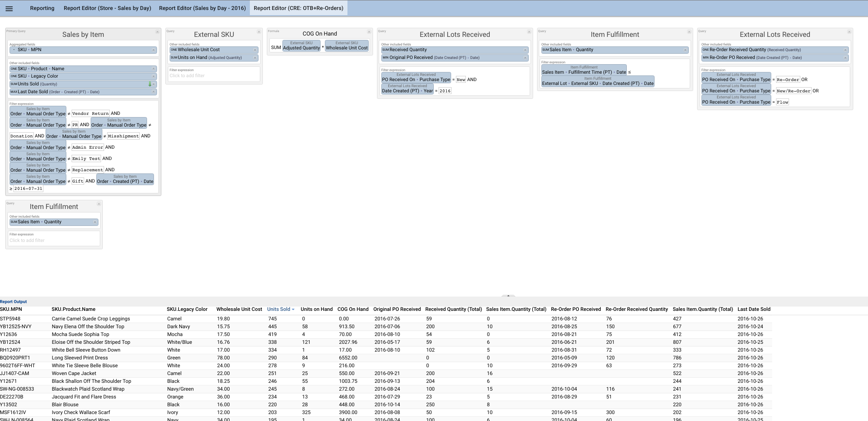The width and height of the screenshot is (868, 421).
Task: Select Report Editor (Store - Sales by Day) tab
Action: [x=107, y=8]
